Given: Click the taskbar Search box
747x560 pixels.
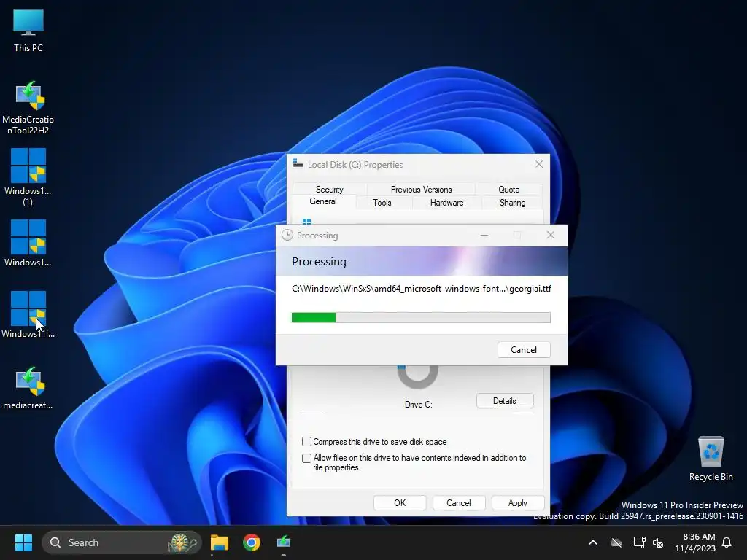Looking at the screenshot, I should point(122,542).
